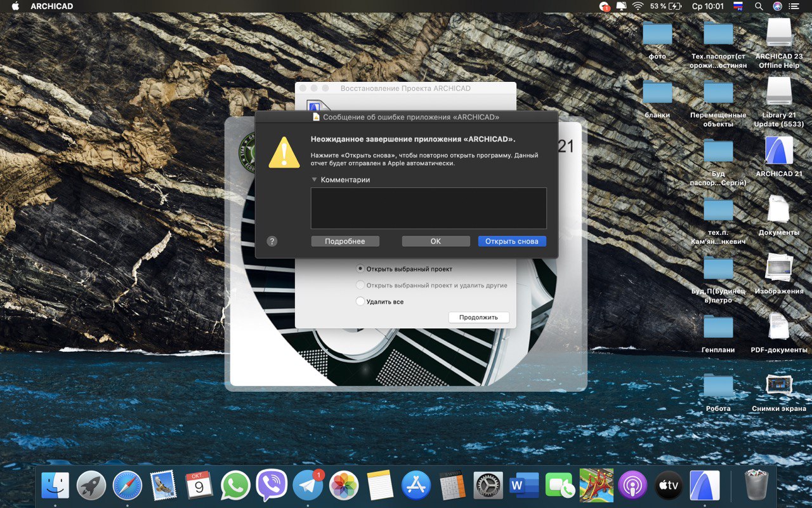Screen dimensions: 812x508
Task: Open the Wi-Fi status menu
Action: [638, 6]
